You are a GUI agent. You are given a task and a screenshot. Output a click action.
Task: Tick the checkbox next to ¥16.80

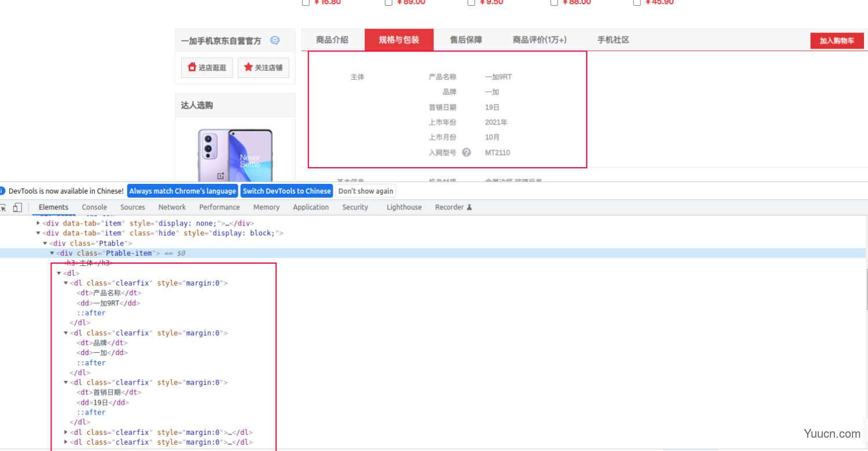[306, 2]
